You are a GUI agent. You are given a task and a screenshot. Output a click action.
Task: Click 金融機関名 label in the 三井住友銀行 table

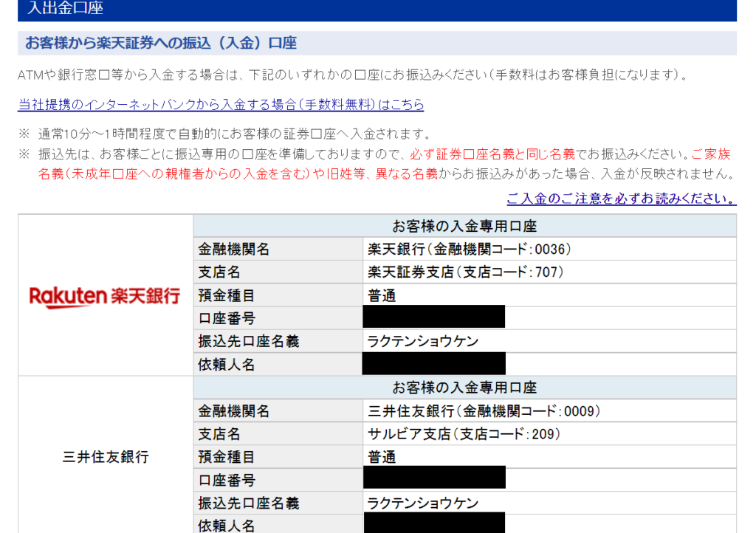278,411
